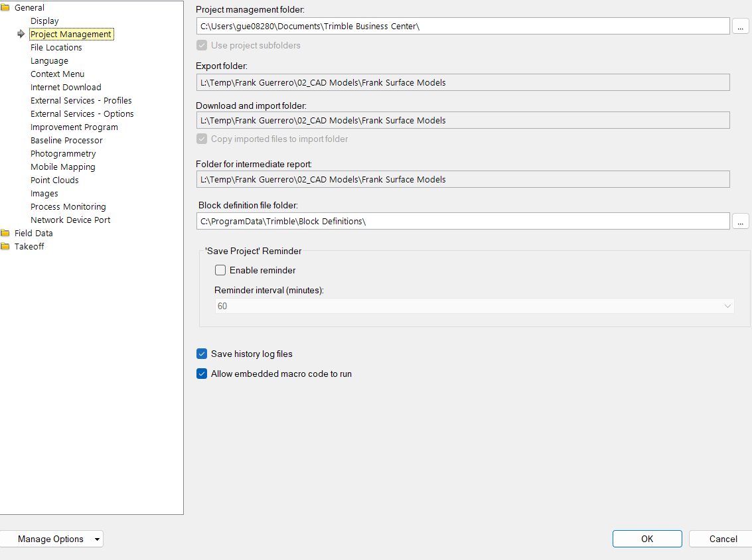Screen dimensions: 752x560
Task: Click the Takeoff folder icon
Action: point(5,247)
